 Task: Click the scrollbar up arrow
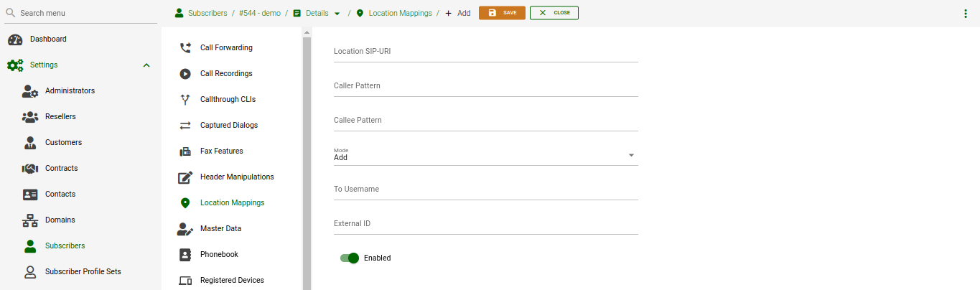(307, 32)
